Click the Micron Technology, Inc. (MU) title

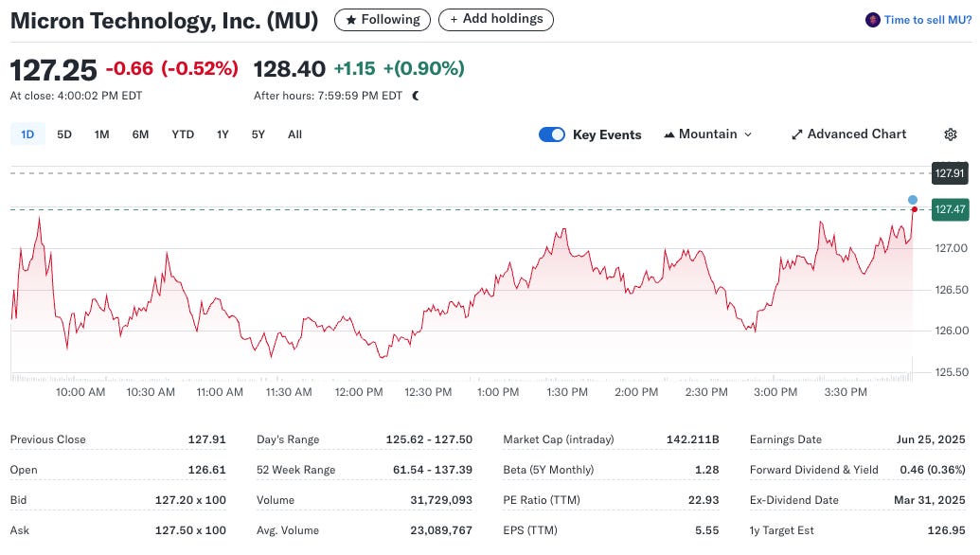click(x=165, y=21)
